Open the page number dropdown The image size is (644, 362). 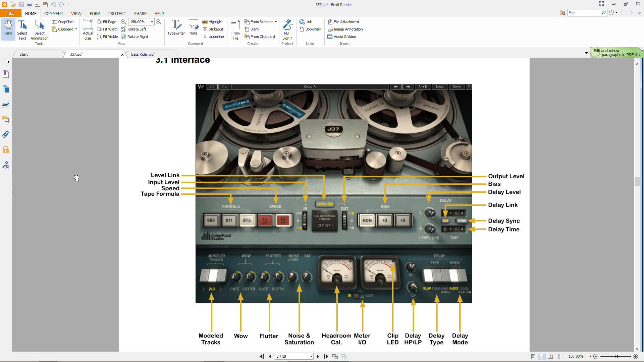tap(311, 357)
